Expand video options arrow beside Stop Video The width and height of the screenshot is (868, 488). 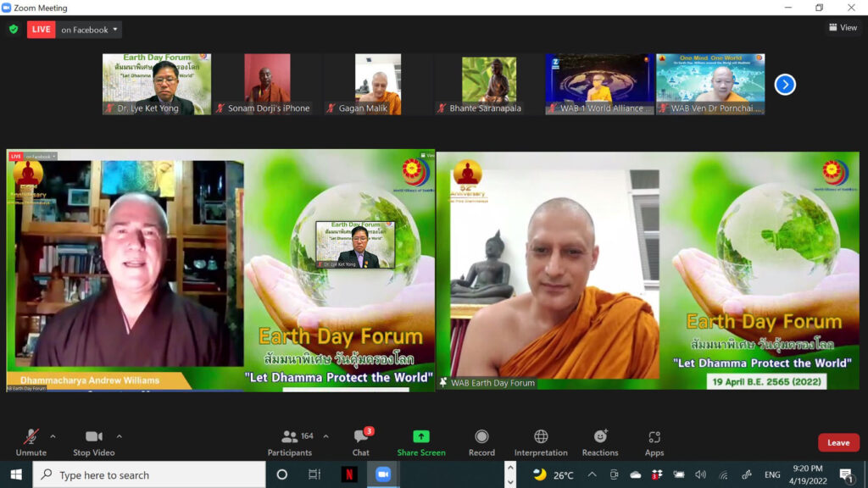pyautogui.click(x=119, y=436)
